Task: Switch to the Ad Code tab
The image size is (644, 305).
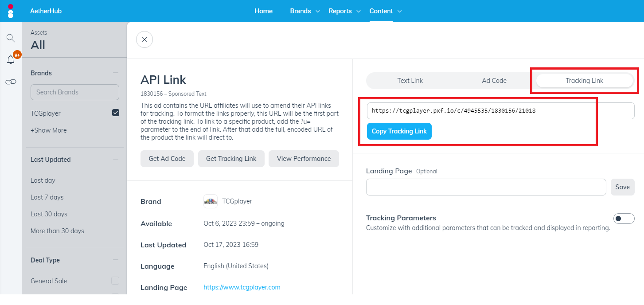Action: [x=494, y=81]
